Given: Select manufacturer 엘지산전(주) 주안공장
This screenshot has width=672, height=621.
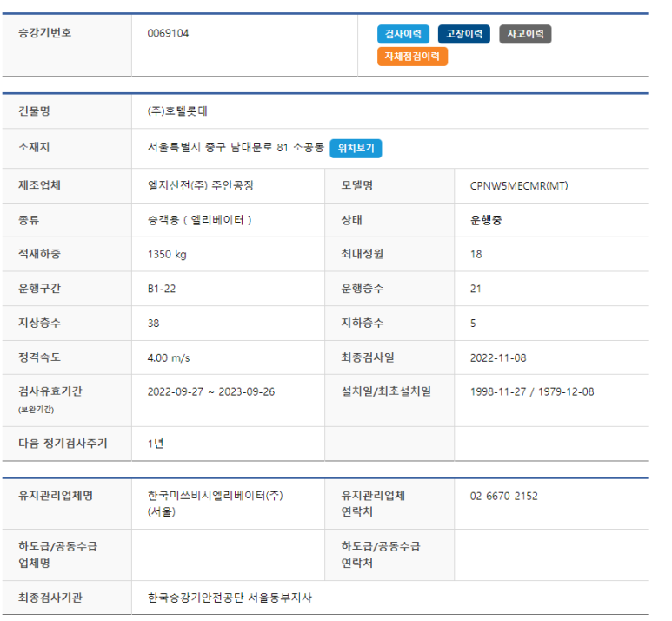Looking at the screenshot, I should coord(201,186).
